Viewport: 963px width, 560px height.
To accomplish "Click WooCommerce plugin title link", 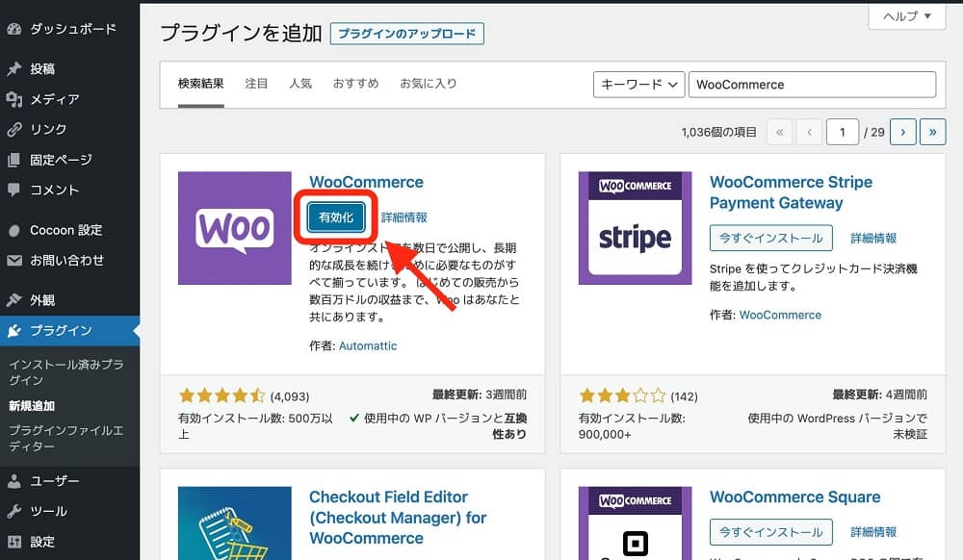I will coord(366,182).
